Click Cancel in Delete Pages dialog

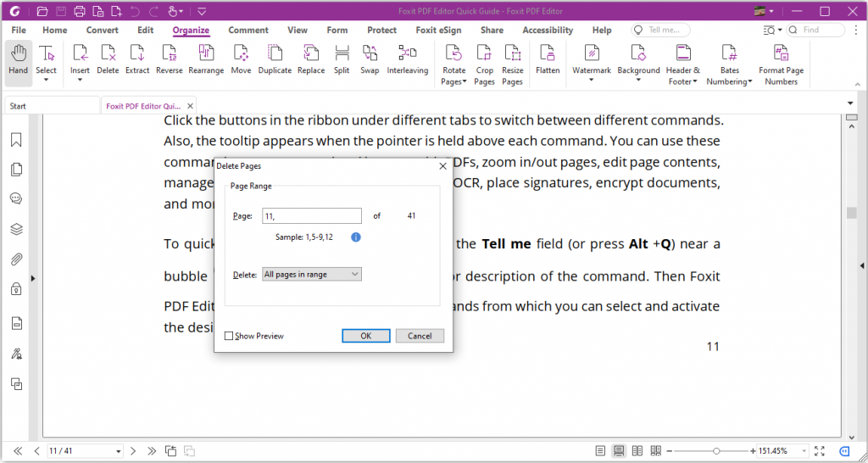(420, 336)
